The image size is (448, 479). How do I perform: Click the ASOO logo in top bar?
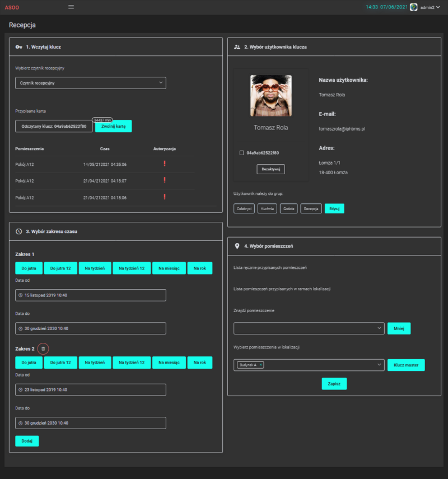point(12,7)
